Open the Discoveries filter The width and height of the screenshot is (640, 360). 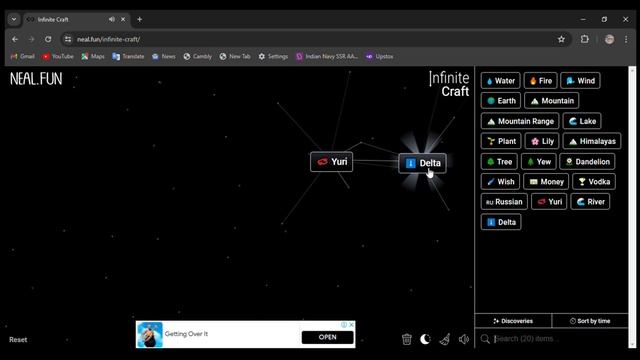(x=513, y=321)
